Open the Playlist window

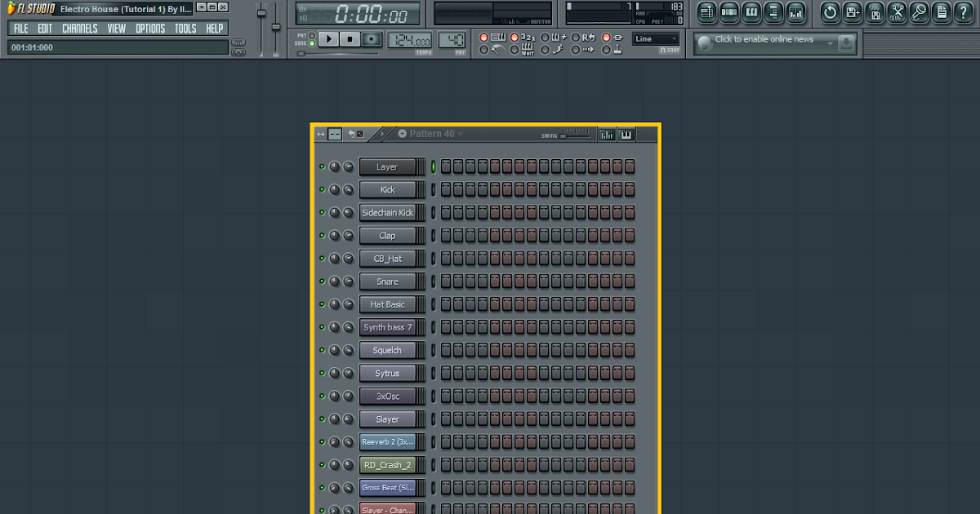[x=706, y=12]
